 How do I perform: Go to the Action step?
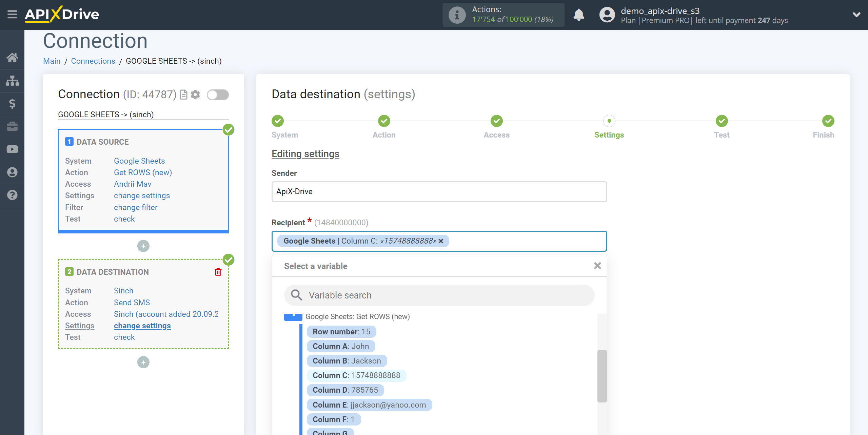[x=384, y=121]
